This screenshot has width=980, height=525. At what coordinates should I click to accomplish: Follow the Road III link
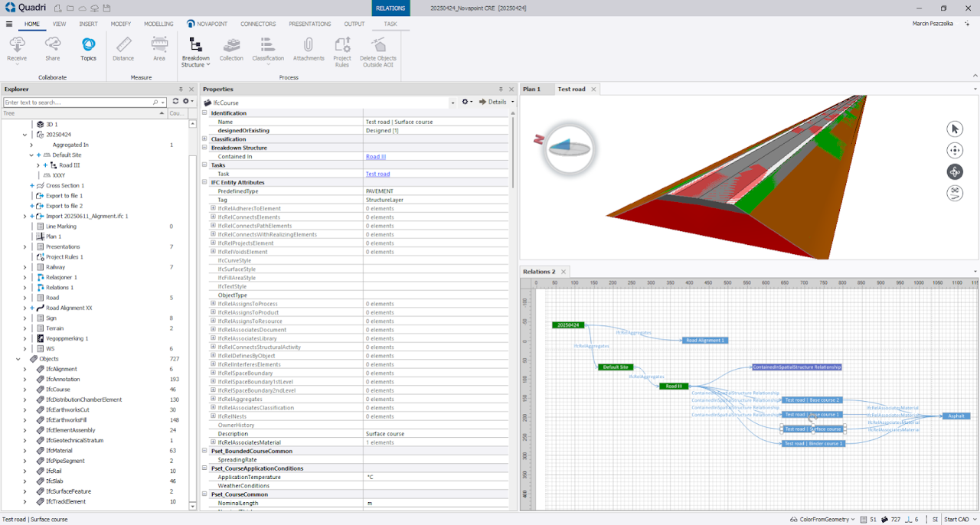click(376, 157)
